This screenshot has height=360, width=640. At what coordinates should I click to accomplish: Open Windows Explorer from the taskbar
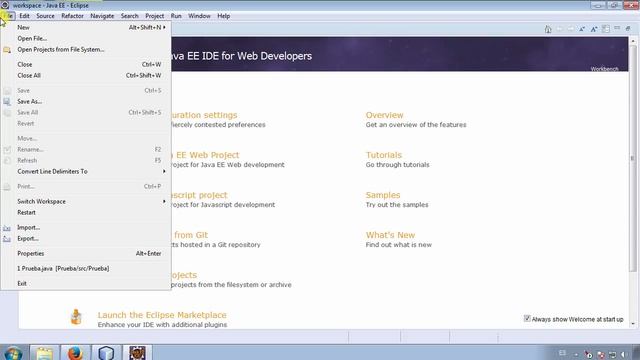click(44, 353)
